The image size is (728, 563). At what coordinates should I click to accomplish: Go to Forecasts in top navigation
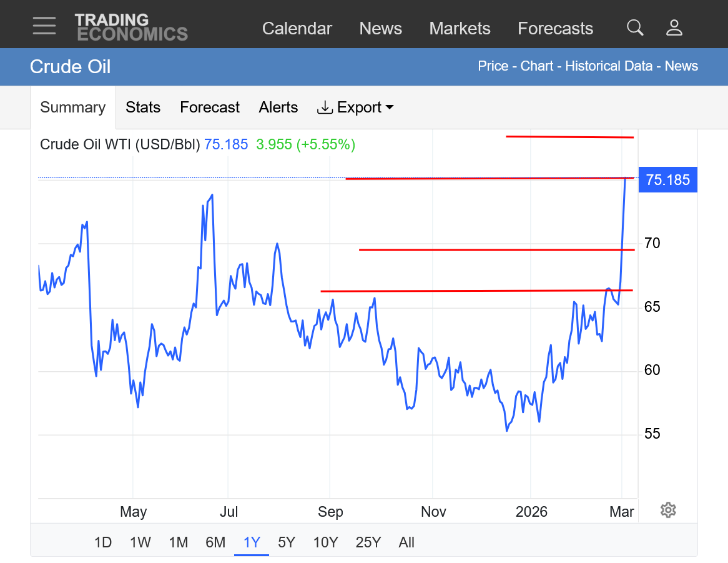pos(556,29)
